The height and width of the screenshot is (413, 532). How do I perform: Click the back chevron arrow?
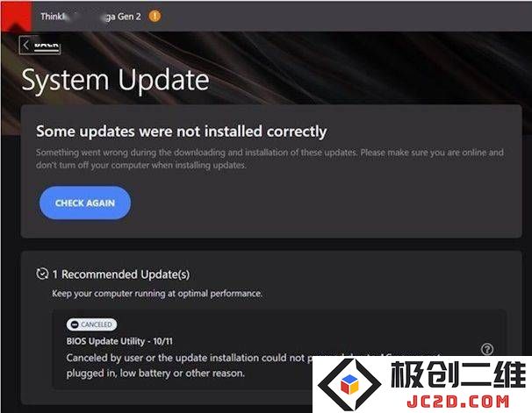(25, 45)
